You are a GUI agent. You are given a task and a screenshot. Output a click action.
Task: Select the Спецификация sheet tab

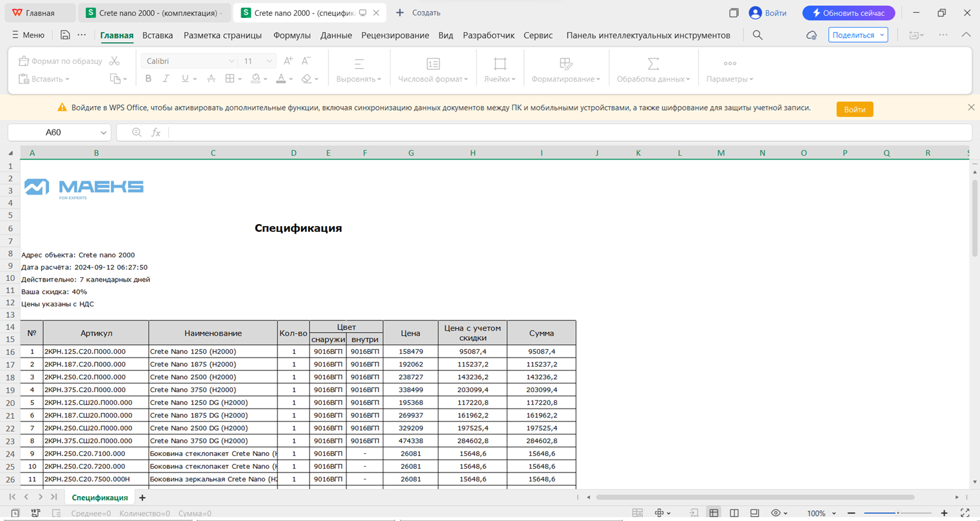coord(100,497)
